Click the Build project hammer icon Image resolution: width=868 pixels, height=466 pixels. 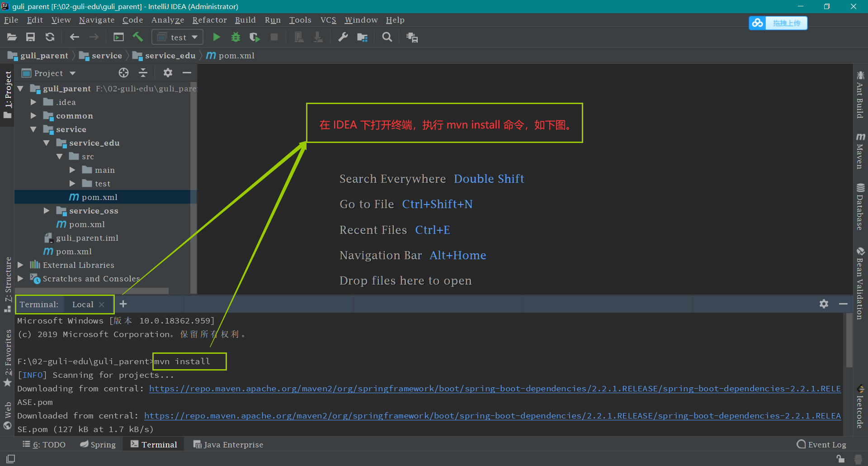tap(138, 37)
